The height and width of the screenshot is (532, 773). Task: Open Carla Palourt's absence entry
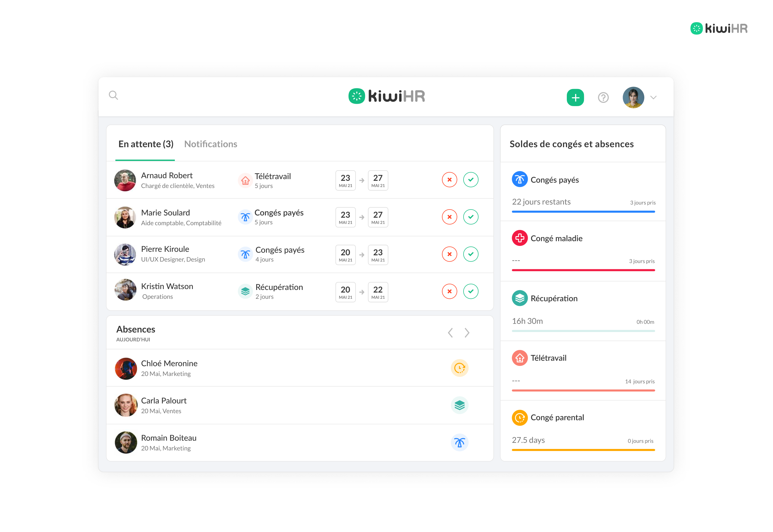[300, 405]
